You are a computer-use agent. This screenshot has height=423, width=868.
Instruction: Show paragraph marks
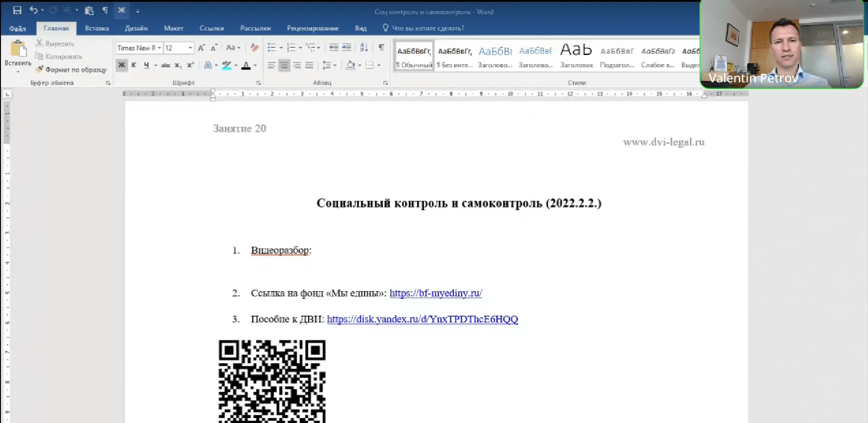(x=381, y=47)
